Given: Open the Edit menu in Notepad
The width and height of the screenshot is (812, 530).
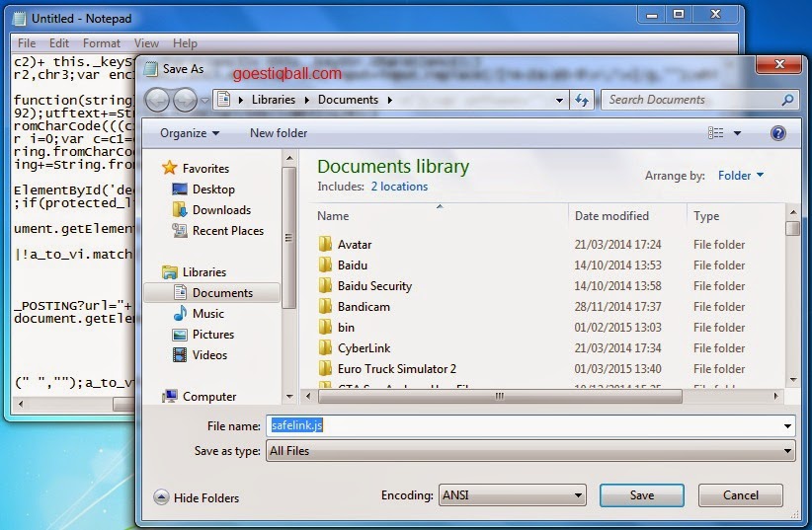Looking at the screenshot, I should tap(59, 43).
